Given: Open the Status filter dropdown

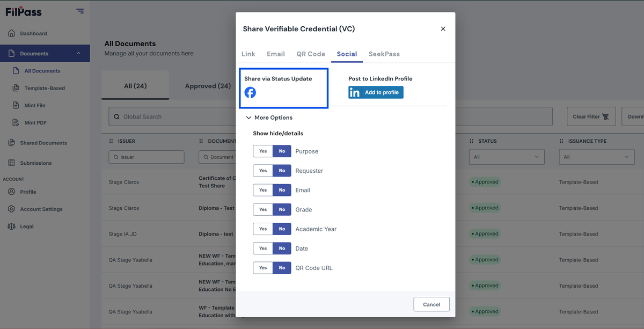Looking at the screenshot, I should [507, 157].
